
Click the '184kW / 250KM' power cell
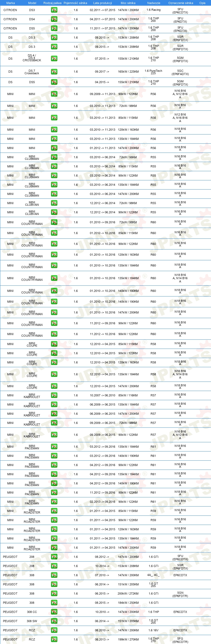[128, 603]
